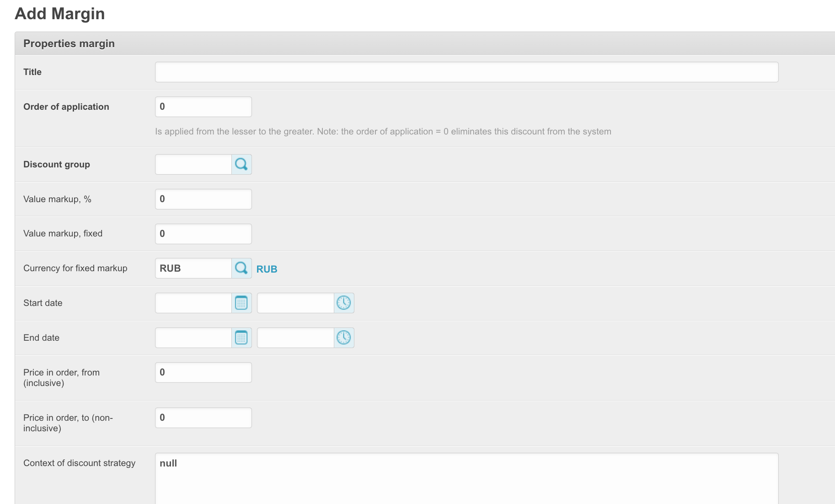Click the blue RUB currency link

[267, 269]
